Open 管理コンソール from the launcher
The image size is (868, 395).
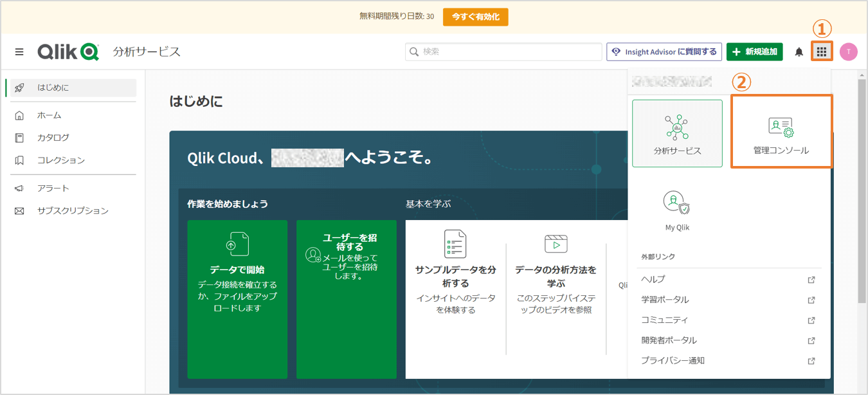click(x=781, y=132)
